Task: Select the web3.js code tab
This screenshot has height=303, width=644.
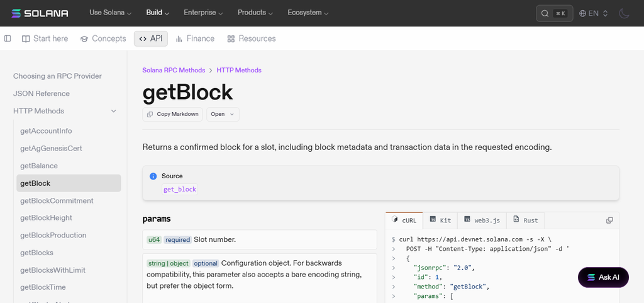Action: coord(482,220)
